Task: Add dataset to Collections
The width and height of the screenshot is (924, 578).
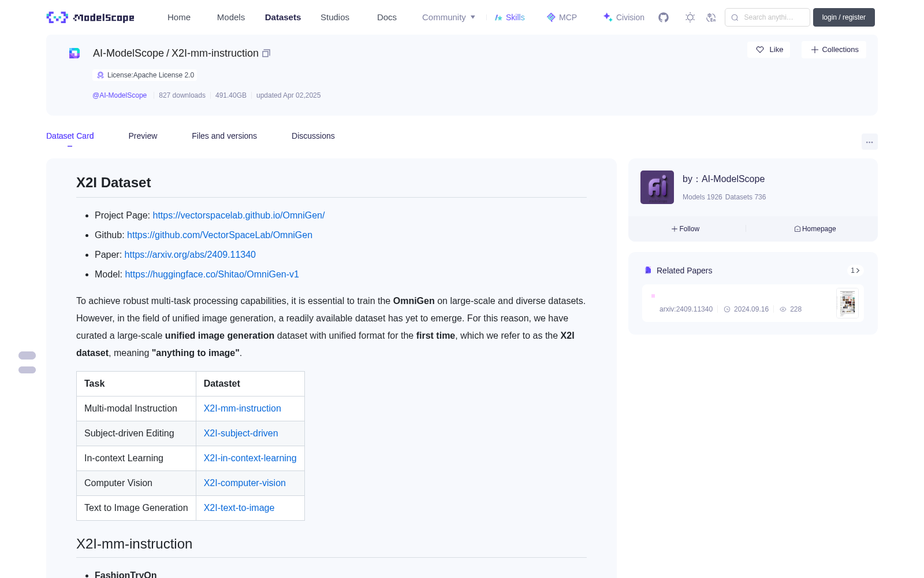Action: click(834, 50)
